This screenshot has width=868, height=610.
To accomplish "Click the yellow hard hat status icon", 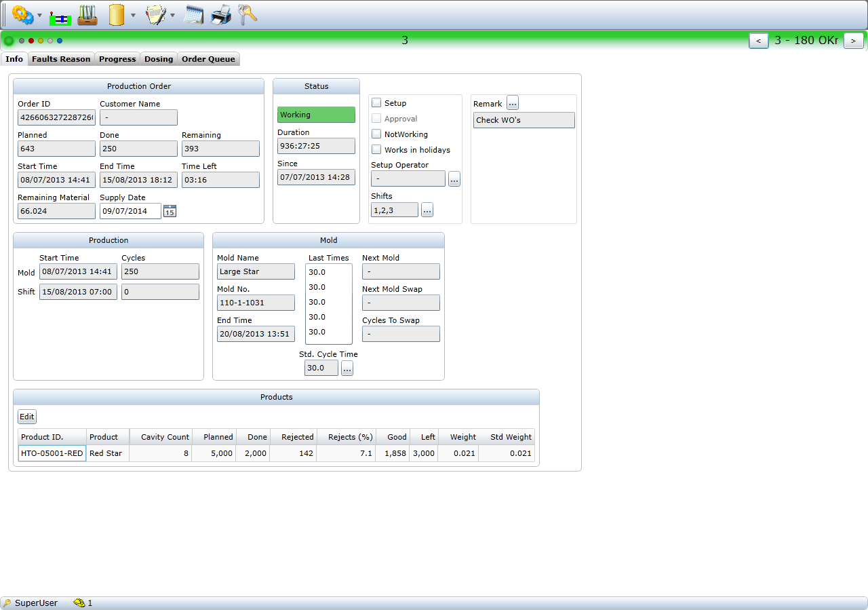I will click(x=79, y=603).
